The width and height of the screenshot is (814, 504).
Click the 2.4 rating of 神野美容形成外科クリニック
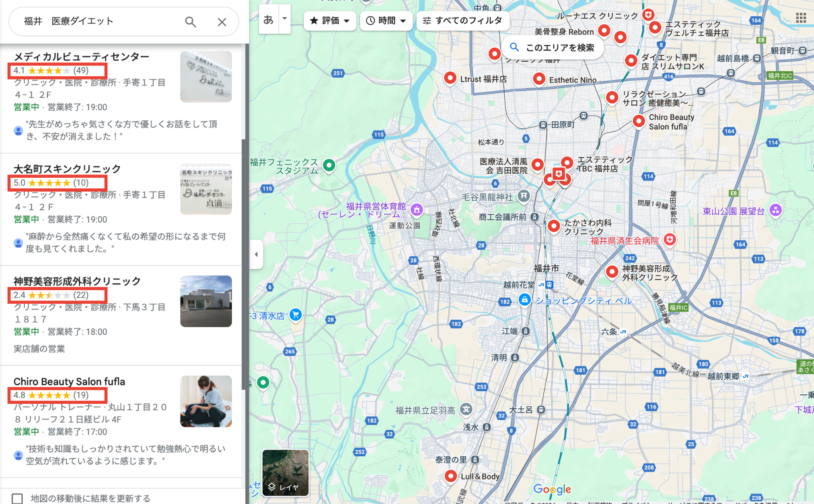(x=19, y=295)
